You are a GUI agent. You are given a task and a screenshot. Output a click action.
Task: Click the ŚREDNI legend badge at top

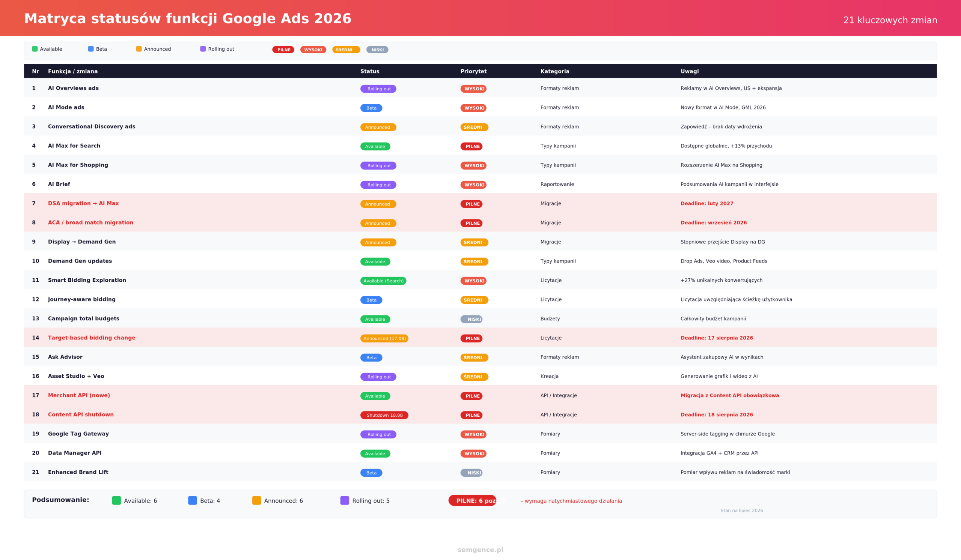pos(346,50)
